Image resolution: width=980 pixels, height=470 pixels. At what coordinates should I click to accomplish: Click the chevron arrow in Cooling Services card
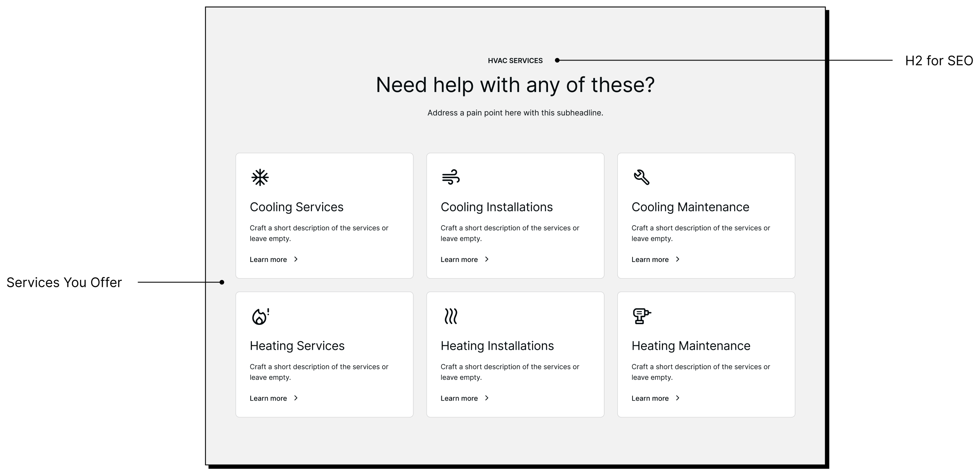296,259
